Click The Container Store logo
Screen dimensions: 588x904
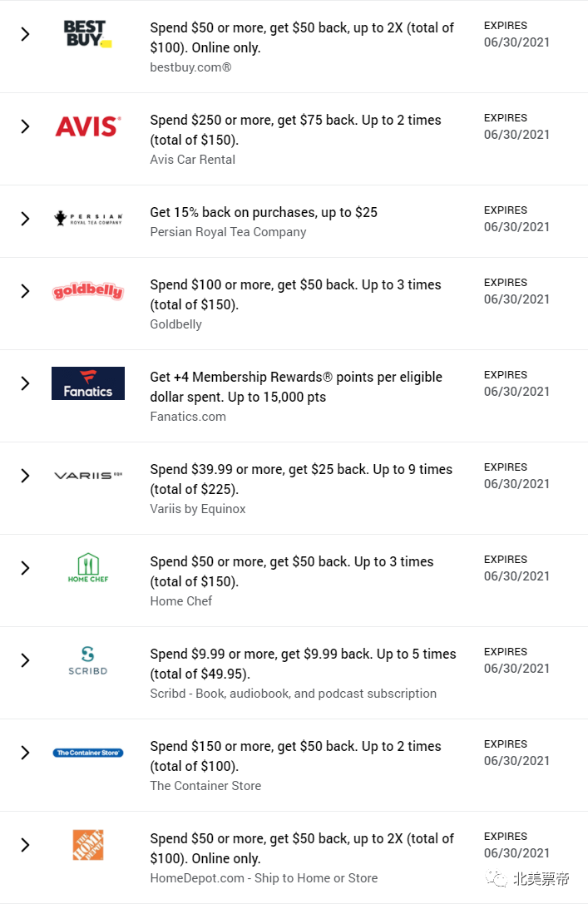click(x=87, y=753)
